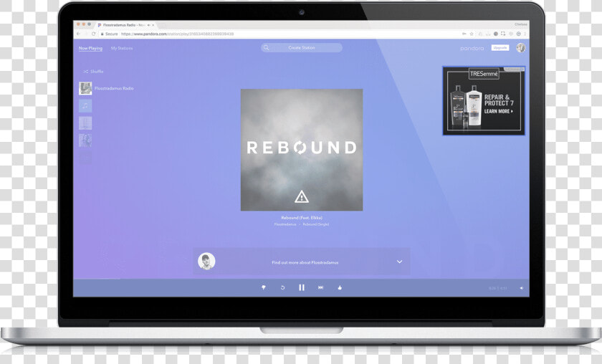Click the Create Station search field
Screen dimensions: 602x364
(x=302, y=47)
